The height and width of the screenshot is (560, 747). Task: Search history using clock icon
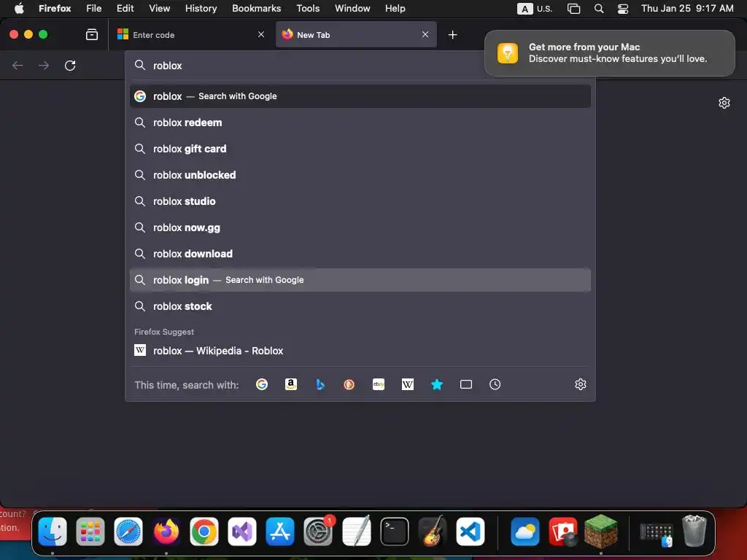point(495,384)
